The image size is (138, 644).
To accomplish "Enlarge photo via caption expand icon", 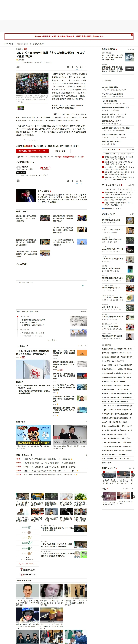I will [22, 102].
